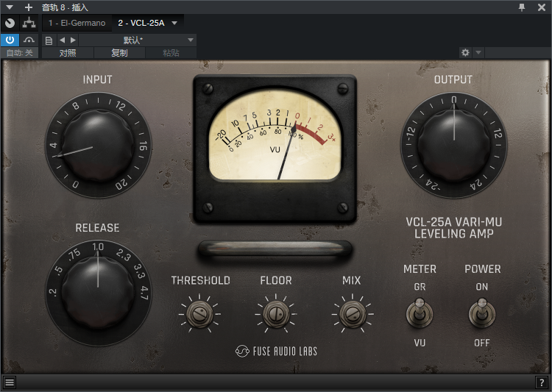Flip the POWER ON/OFF toggle switch
This screenshot has height=392, width=552.
pos(481,313)
